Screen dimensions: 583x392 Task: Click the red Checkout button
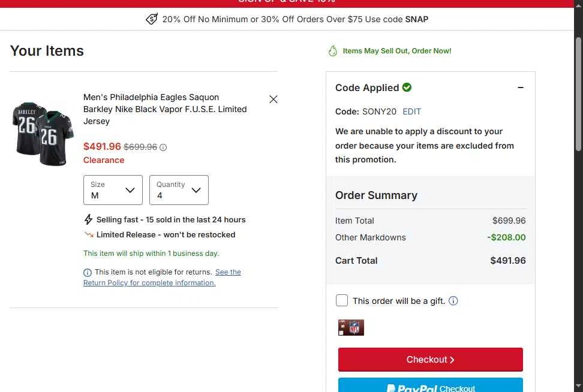pyautogui.click(x=431, y=359)
